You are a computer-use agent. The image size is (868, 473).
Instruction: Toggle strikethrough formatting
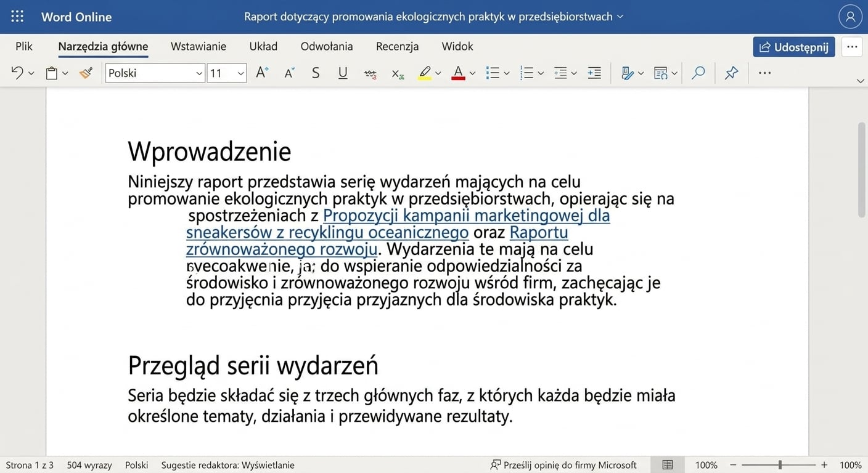coord(371,73)
